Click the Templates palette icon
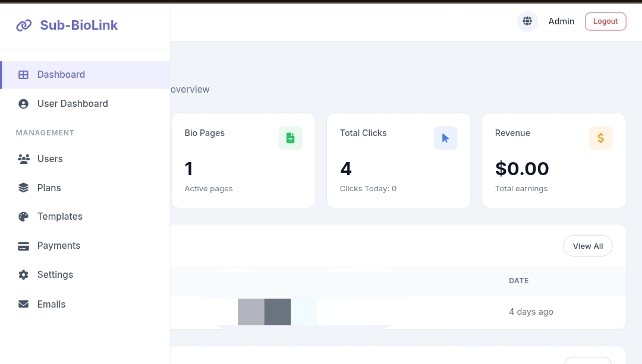The height and width of the screenshot is (364, 642). tap(23, 216)
